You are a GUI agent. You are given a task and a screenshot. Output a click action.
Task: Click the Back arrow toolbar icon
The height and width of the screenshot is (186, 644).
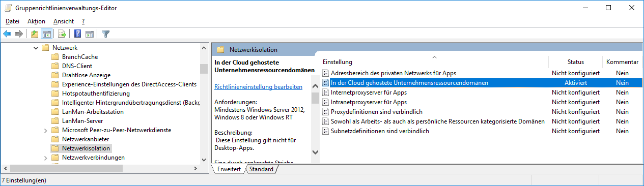[x=7, y=34]
